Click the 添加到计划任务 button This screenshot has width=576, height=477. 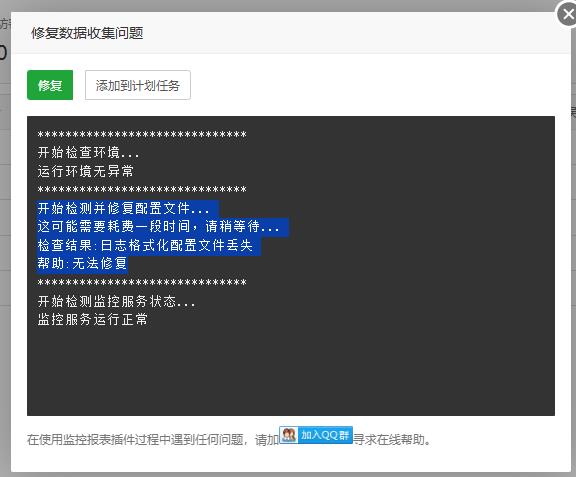pyautogui.click(x=138, y=85)
